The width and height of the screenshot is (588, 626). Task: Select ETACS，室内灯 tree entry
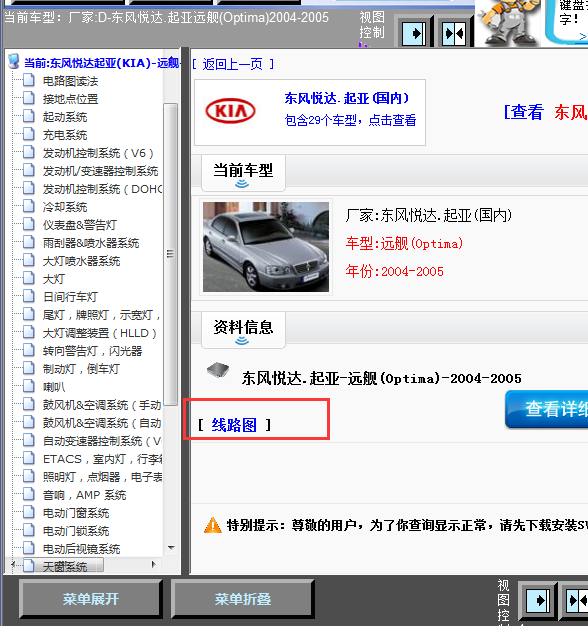102,459
